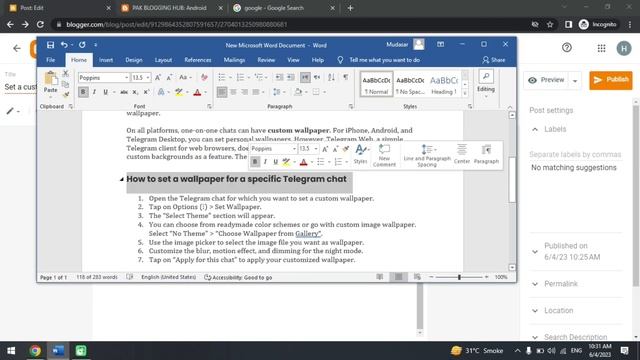This screenshot has width=640, height=360.
Task: Open Google apps grid in Blogger
Action: coord(601,48)
